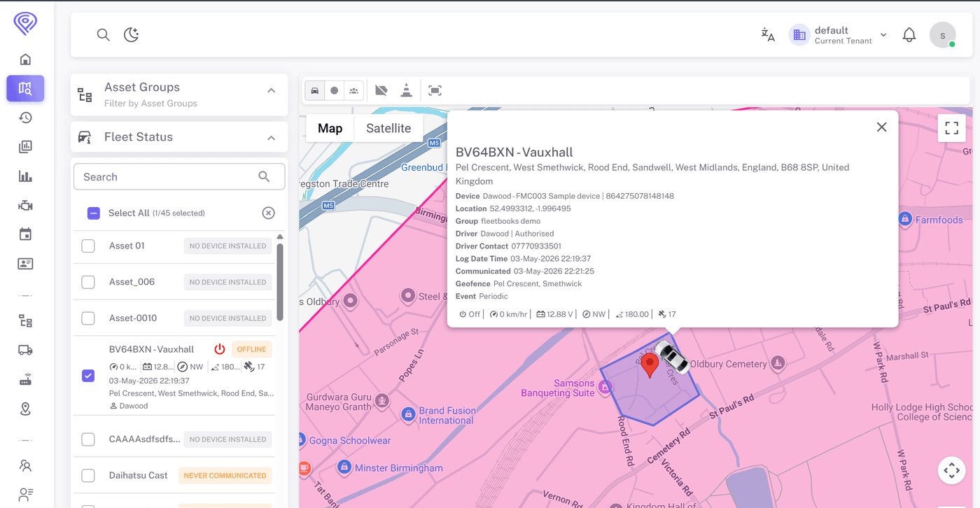This screenshot has width=980, height=508.
Task: Click the OFFLINE status badge on BV64BXN
Action: pyautogui.click(x=251, y=349)
